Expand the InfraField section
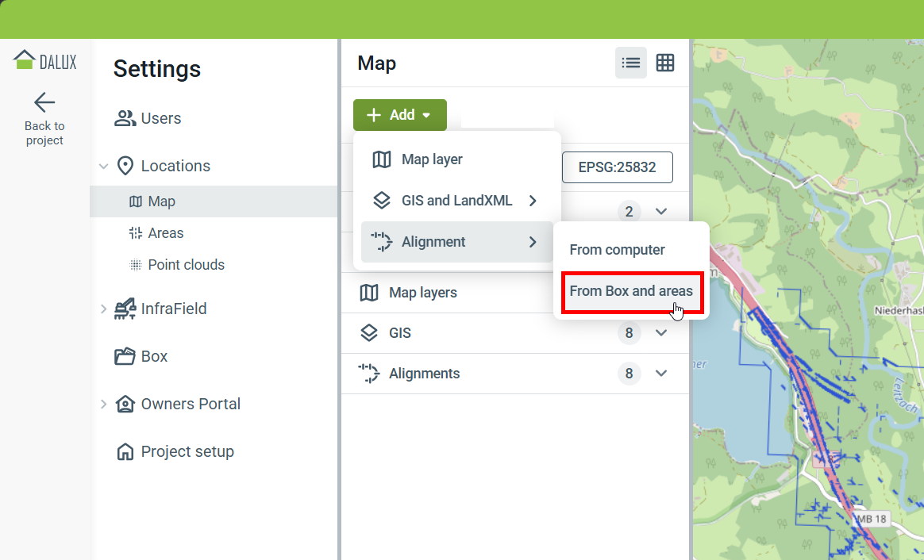This screenshot has height=560, width=924. point(103,309)
